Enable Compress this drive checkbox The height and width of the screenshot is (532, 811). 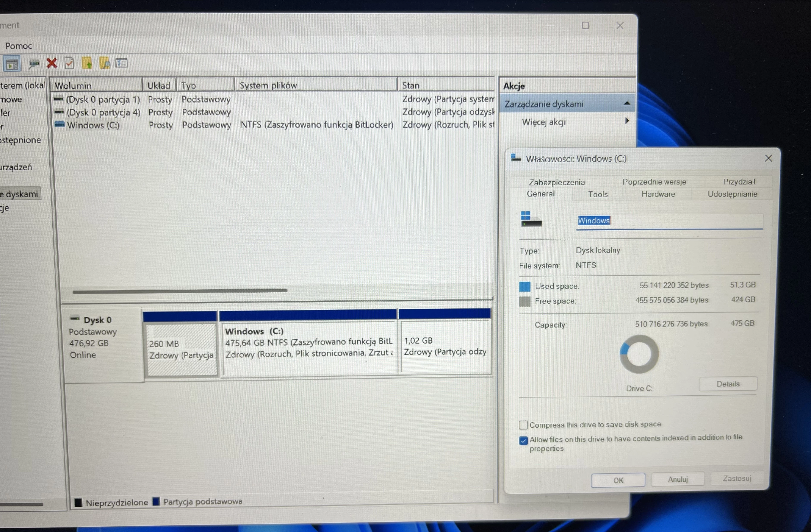point(523,425)
